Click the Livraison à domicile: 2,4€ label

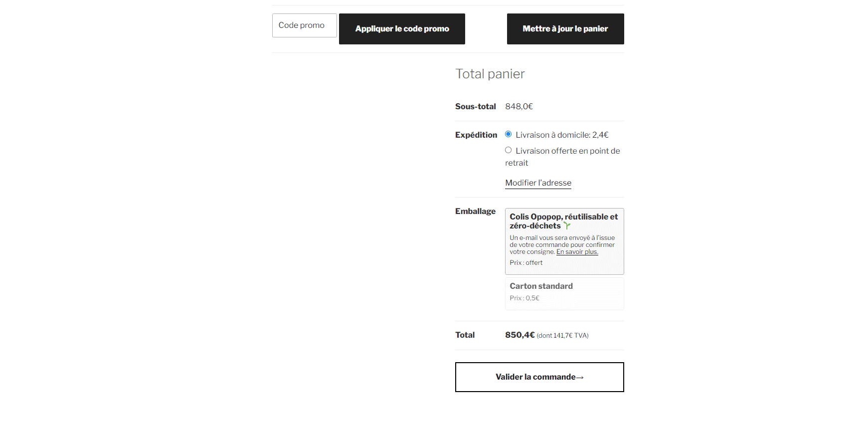[562, 135]
